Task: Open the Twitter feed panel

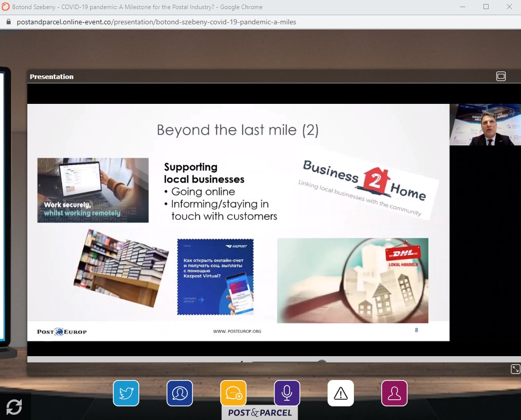Action: (126, 393)
